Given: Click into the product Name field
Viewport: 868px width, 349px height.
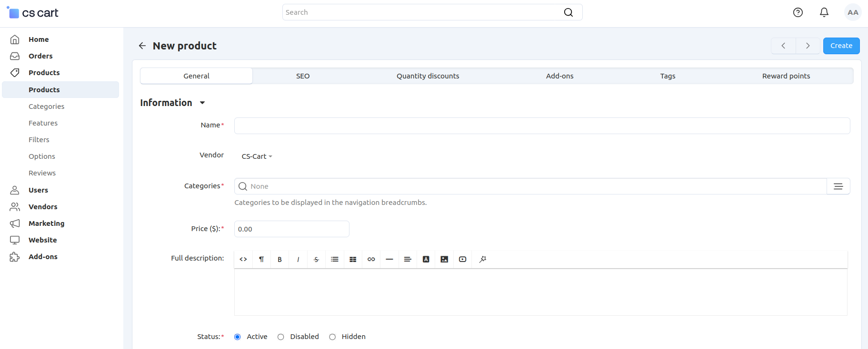Looking at the screenshot, I should [x=542, y=126].
